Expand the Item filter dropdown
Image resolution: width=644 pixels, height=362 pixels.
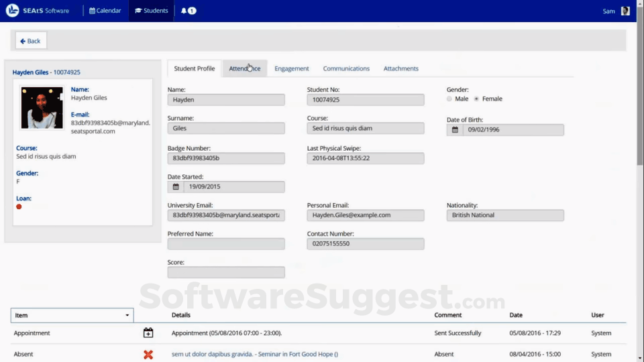[x=72, y=315]
